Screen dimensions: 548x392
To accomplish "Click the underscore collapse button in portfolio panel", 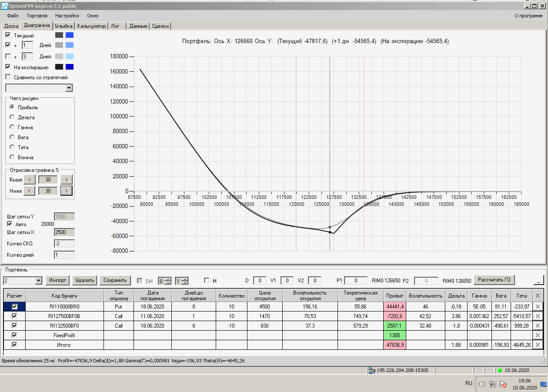I will (x=538, y=280).
